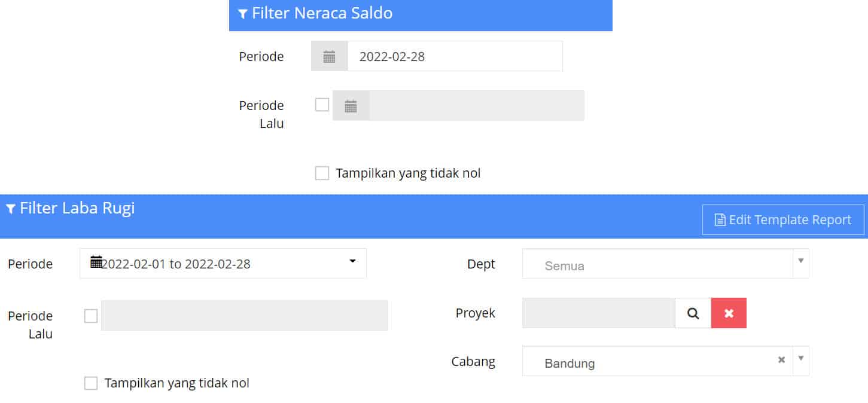868x403 pixels.
Task: Expand the Dept Semua dropdown
Action: [x=665, y=264]
